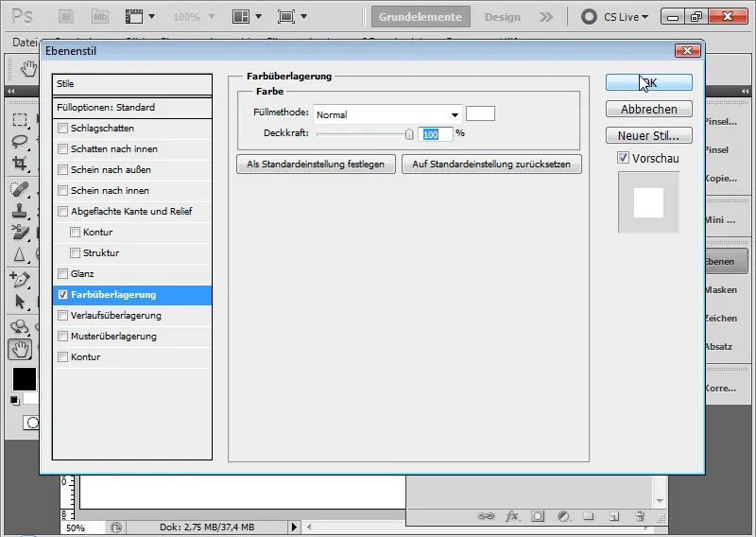Screen dimensions: 756x537
Task: Uncheck the Farbüberlagerung checkbox
Action: pos(62,294)
